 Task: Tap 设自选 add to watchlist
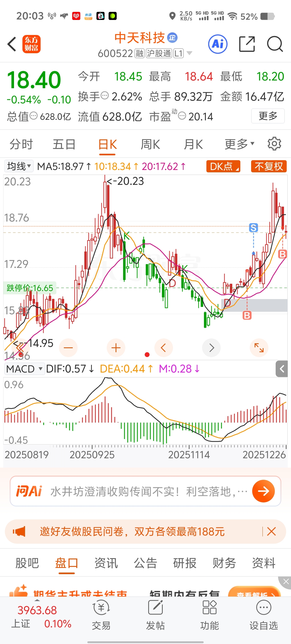(x=264, y=615)
